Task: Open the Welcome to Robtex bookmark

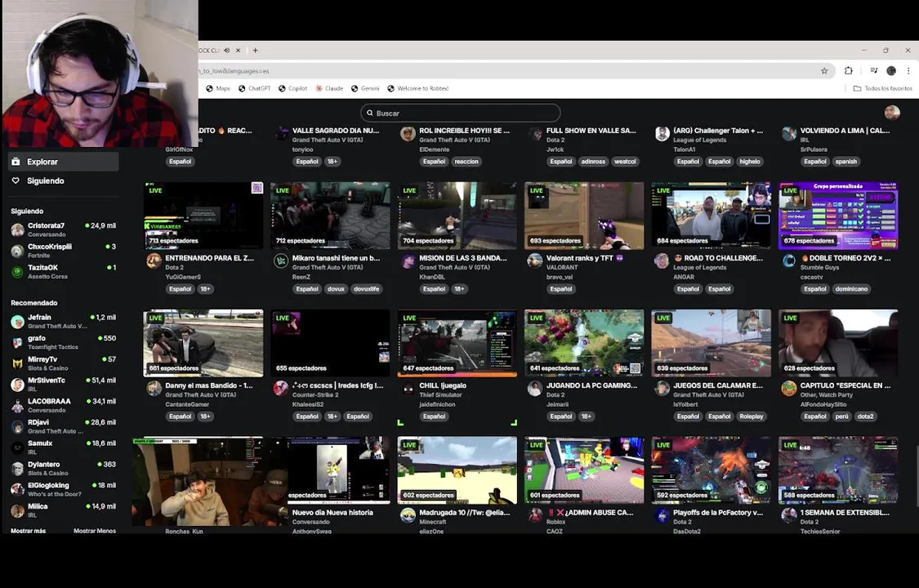Action: click(x=418, y=88)
